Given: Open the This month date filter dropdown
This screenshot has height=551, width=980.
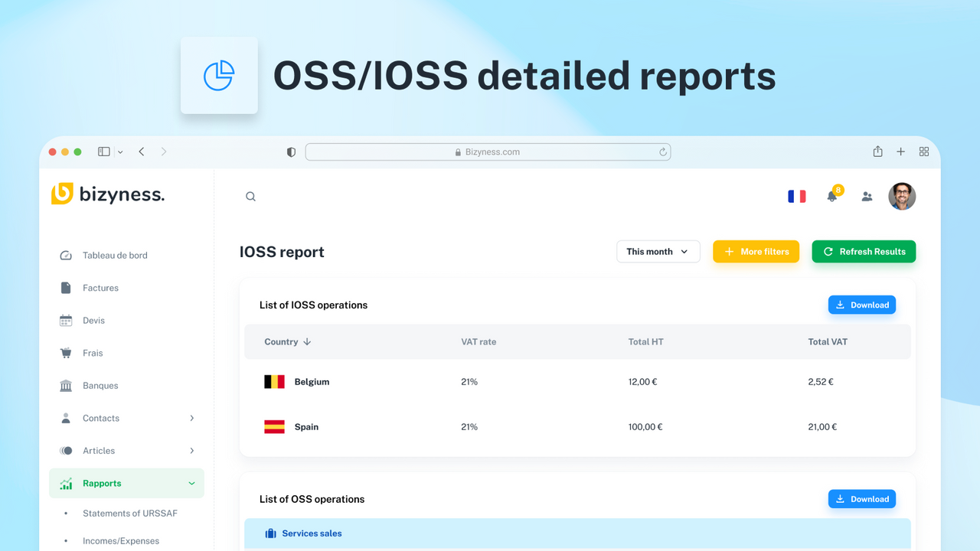Looking at the screenshot, I should 658,251.
